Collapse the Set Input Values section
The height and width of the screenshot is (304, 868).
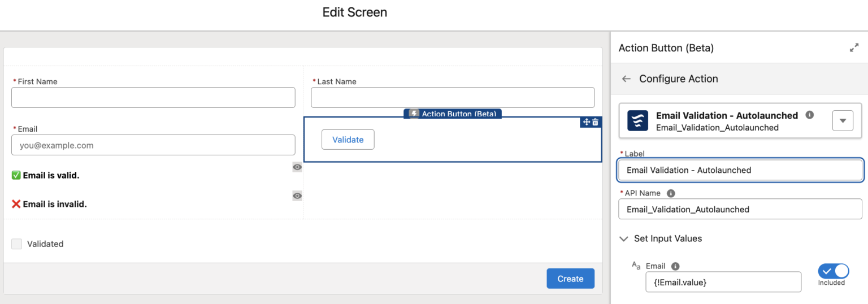(x=624, y=238)
